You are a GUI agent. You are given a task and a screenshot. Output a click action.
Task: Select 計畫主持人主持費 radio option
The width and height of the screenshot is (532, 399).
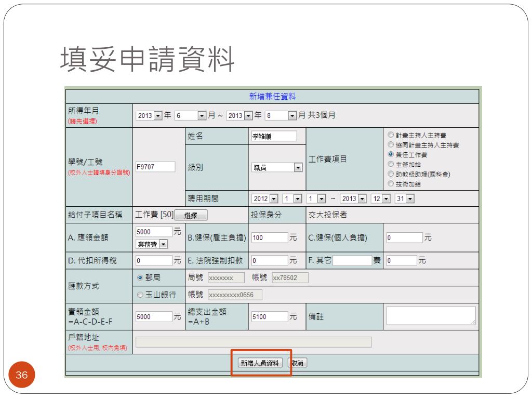pyautogui.click(x=391, y=135)
